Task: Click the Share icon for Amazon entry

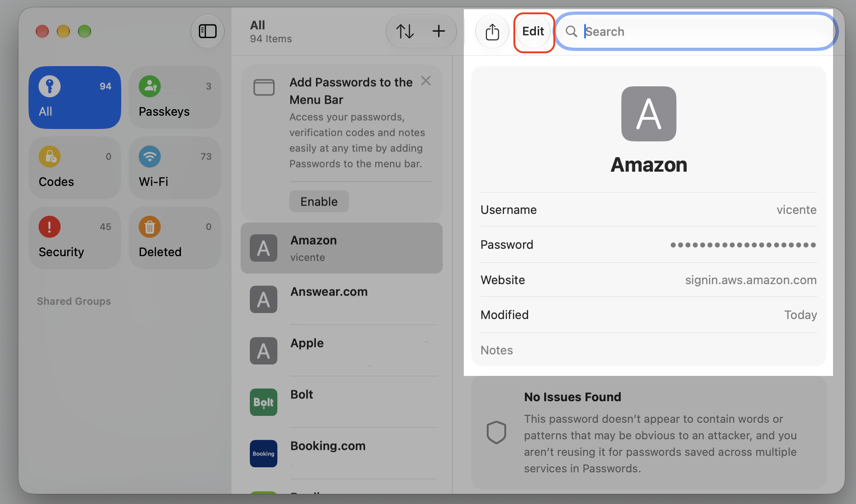Action: (x=492, y=31)
